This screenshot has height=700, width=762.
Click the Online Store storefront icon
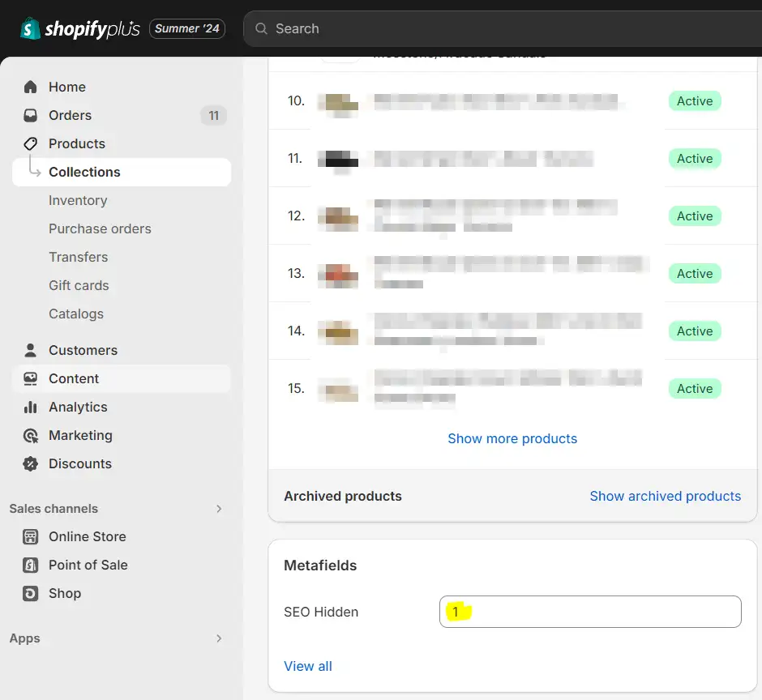[31, 536]
